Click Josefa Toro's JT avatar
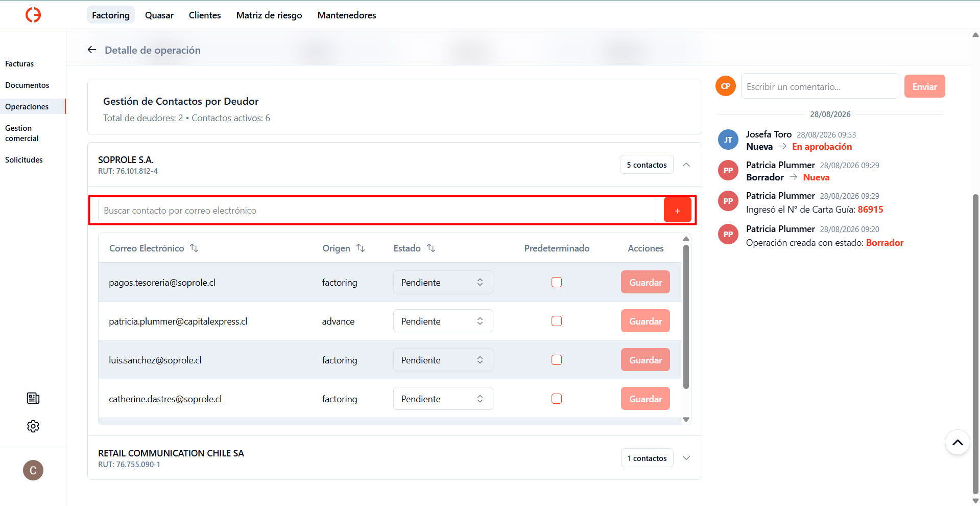Viewport: 980px width, 506px height. coord(728,140)
